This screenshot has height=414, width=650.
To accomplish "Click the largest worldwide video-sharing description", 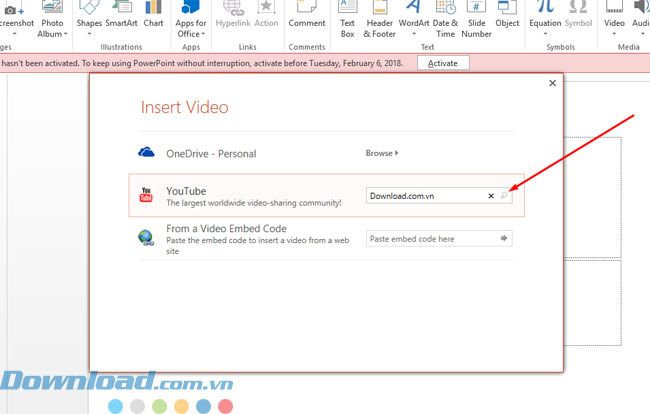I will pos(254,203).
